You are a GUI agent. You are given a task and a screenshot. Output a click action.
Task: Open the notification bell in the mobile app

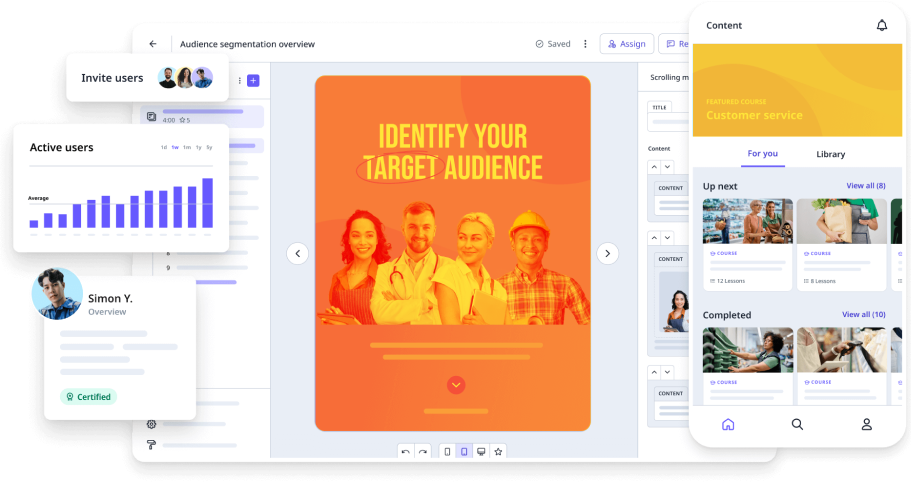(x=881, y=26)
